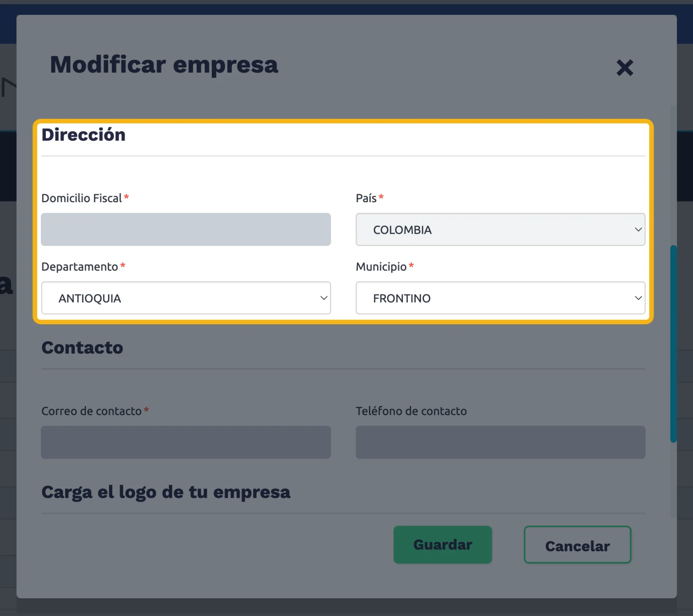Click the Domicilio Fiscal input field

[186, 229]
